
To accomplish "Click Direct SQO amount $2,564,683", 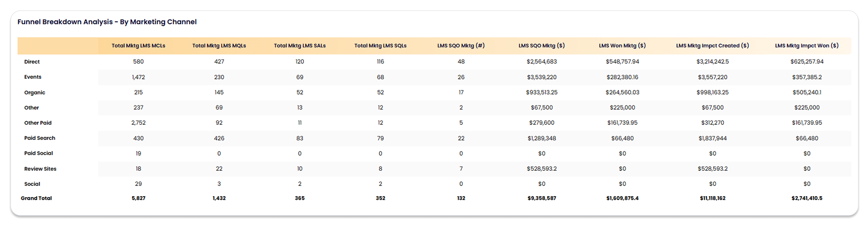I will [541, 62].
